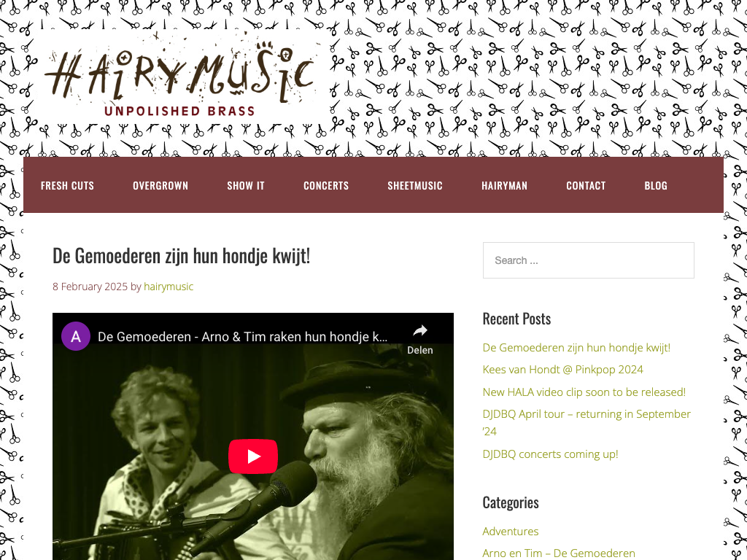
Task: Go to the Contact page
Action: [586, 186]
